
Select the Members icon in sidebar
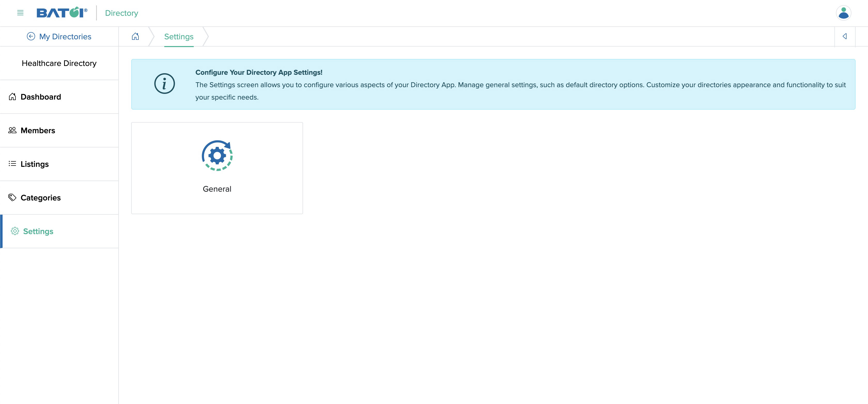(12, 130)
